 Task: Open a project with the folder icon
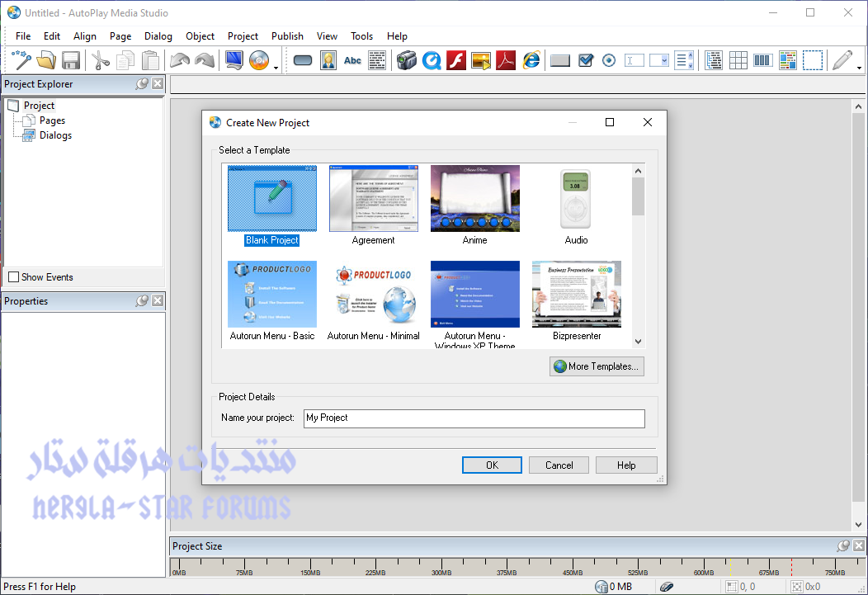[46, 59]
